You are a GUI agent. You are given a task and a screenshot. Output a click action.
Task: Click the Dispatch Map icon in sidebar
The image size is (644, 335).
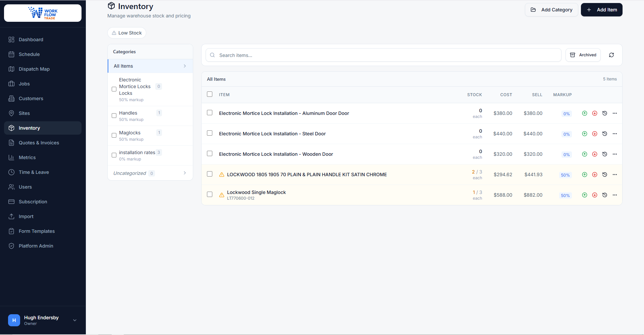coord(11,69)
